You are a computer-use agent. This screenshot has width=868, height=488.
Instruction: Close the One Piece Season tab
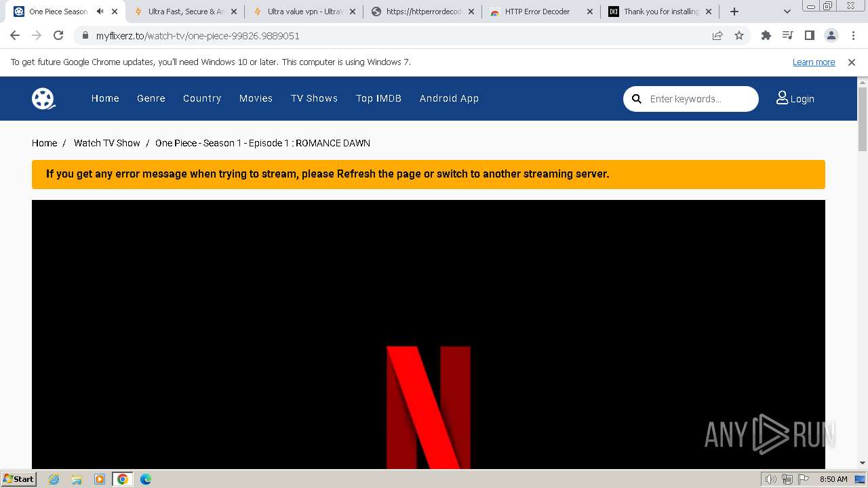tap(115, 12)
